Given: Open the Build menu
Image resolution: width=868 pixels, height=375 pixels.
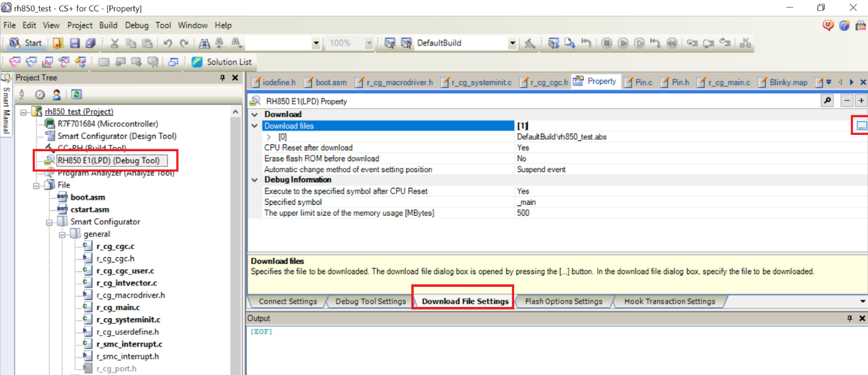Looking at the screenshot, I should (x=108, y=25).
